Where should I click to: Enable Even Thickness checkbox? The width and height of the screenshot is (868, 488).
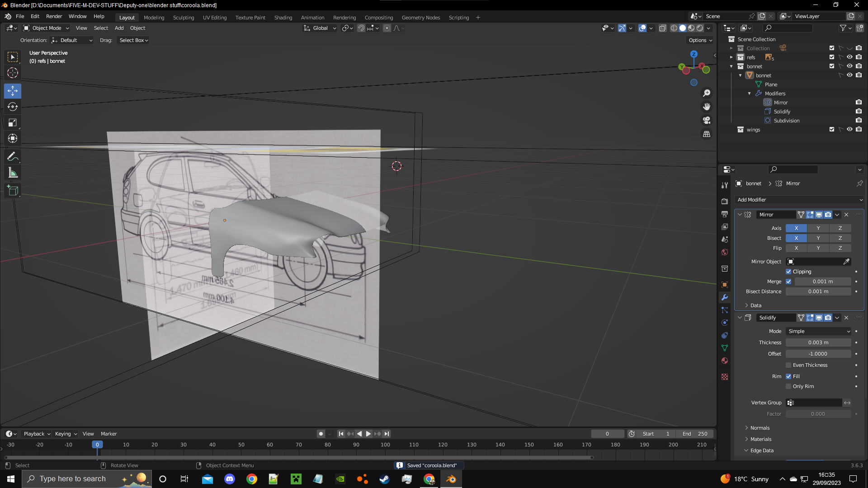788,365
